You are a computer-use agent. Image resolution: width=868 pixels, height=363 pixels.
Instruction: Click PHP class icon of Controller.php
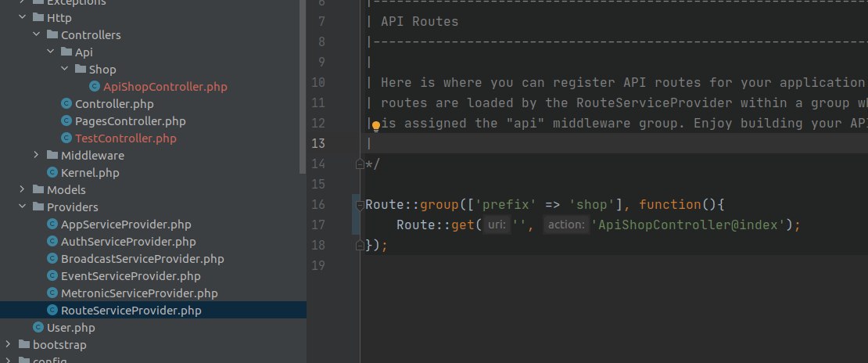pos(66,103)
